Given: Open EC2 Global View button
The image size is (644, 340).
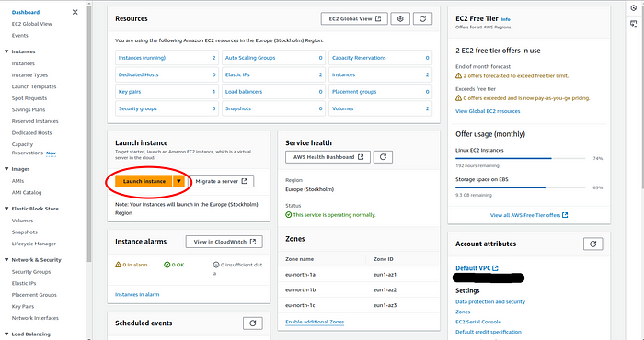Looking at the screenshot, I should 354,19.
